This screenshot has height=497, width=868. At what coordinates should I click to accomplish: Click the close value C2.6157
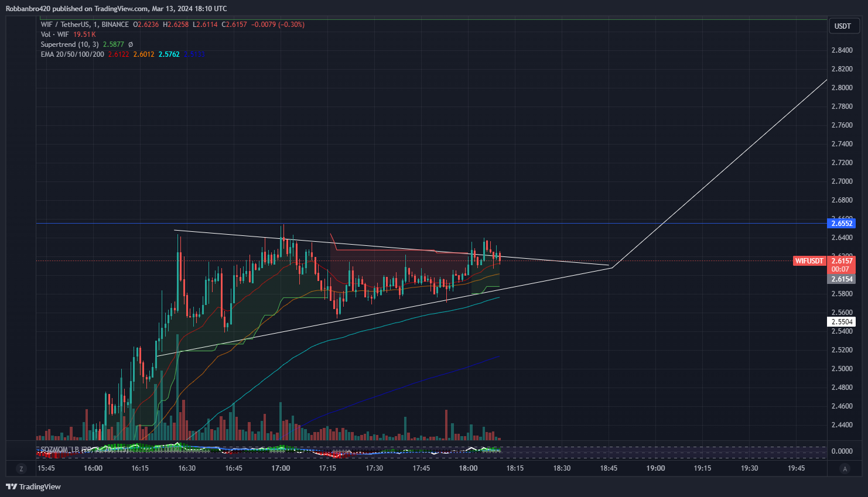click(x=234, y=25)
